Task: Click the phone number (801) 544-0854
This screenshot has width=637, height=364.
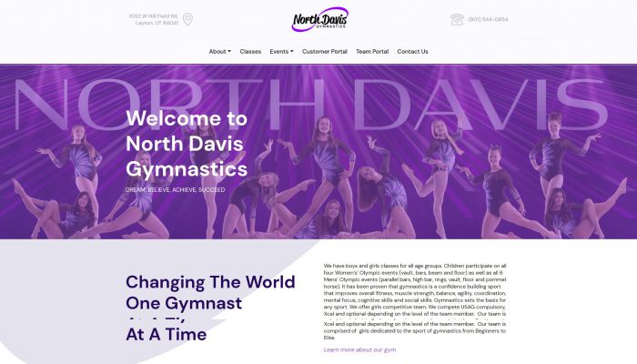Action: pyautogui.click(x=488, y=19)
